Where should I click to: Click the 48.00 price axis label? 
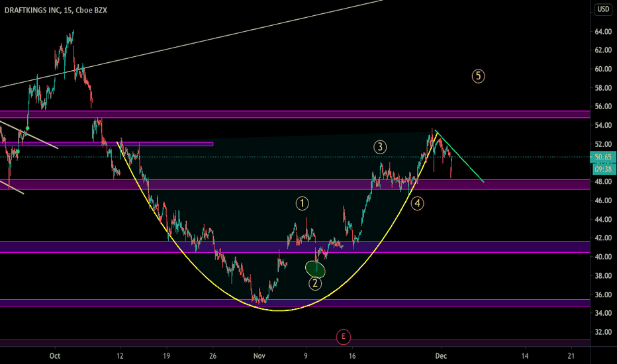click(603, 182)
